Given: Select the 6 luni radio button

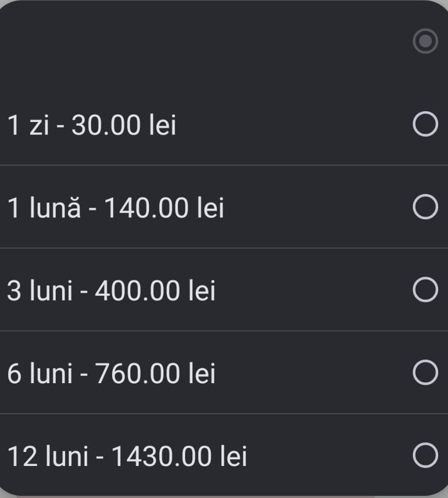Looking at the screenshot, I should coord(425,373).
